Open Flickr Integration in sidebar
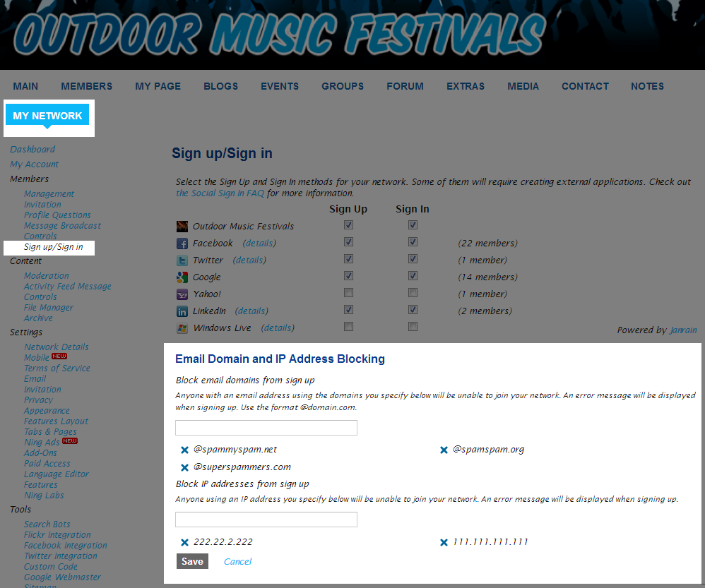 (x=57, y=535)
